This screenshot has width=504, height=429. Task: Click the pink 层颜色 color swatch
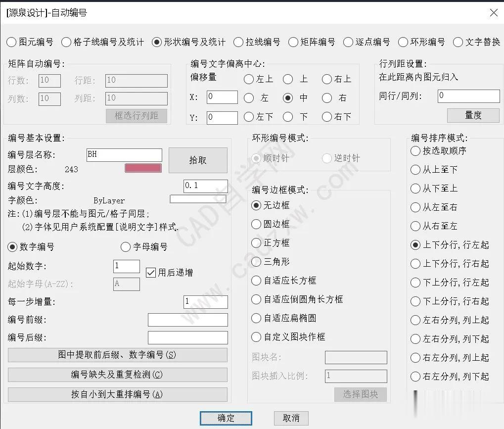coord(143,168)
